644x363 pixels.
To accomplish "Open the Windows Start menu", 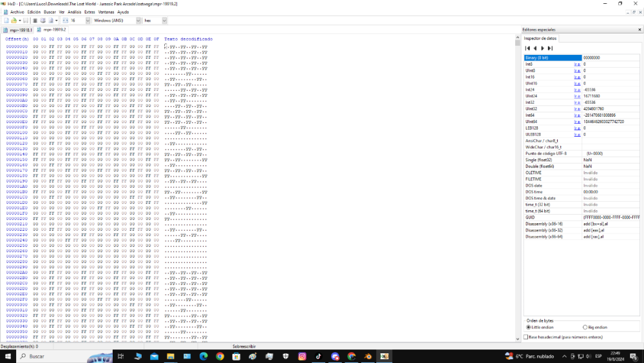I will [x=8, y=357].
